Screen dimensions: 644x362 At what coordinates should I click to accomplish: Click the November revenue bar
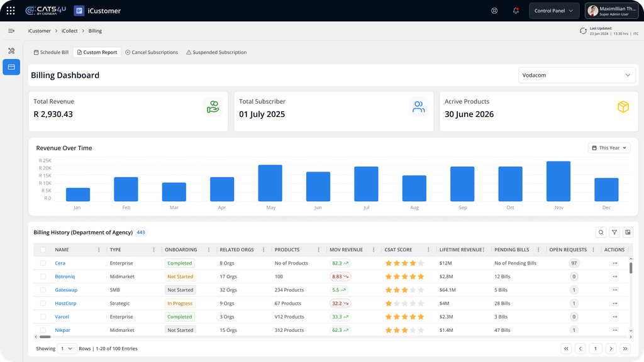coord(558,182)
